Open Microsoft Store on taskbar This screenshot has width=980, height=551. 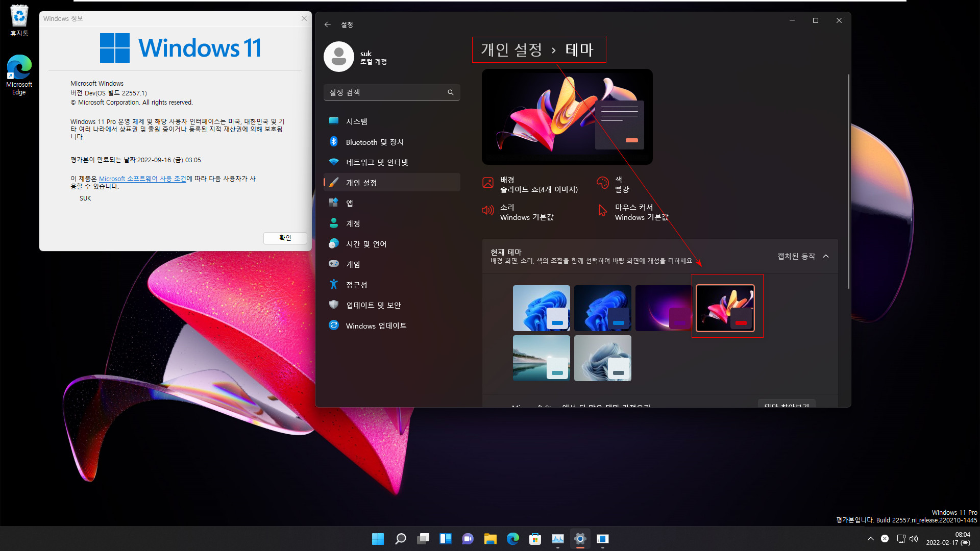coord(535,539)
